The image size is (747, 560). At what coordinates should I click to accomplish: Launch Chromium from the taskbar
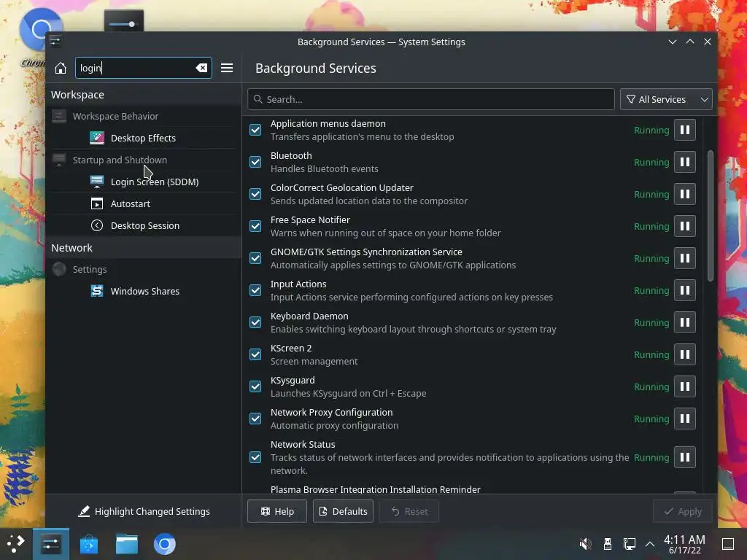(164, 544)
